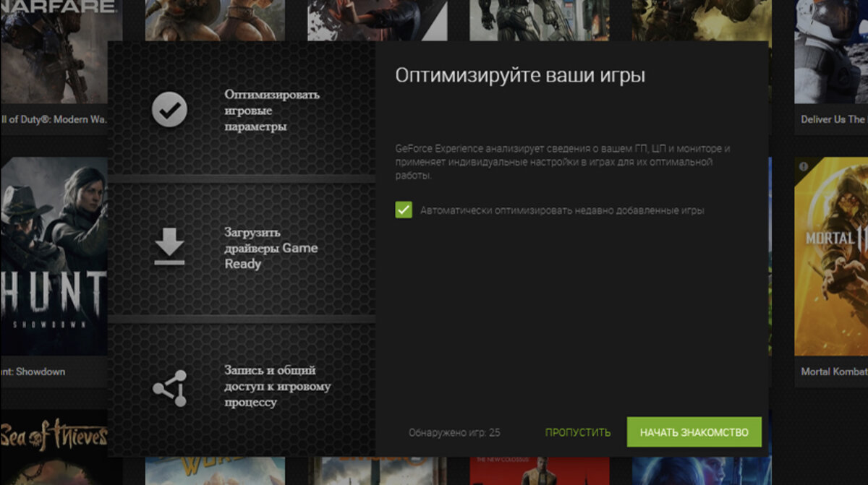Click the share gameplay icon
Image resolution: width=868 pixels, height=485 pixels.
pyautogui.click(x=169, y=388)
